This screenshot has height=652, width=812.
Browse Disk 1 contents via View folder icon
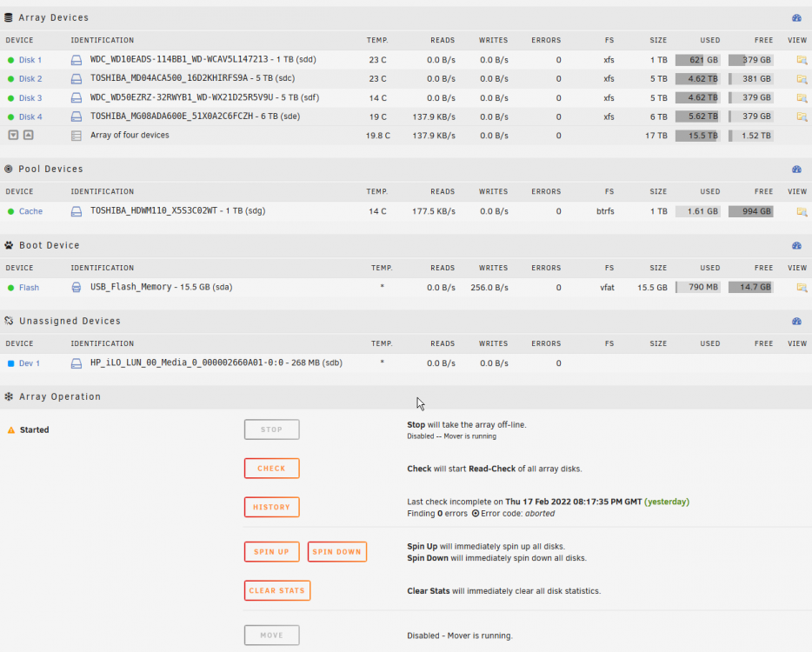(802, 60)
